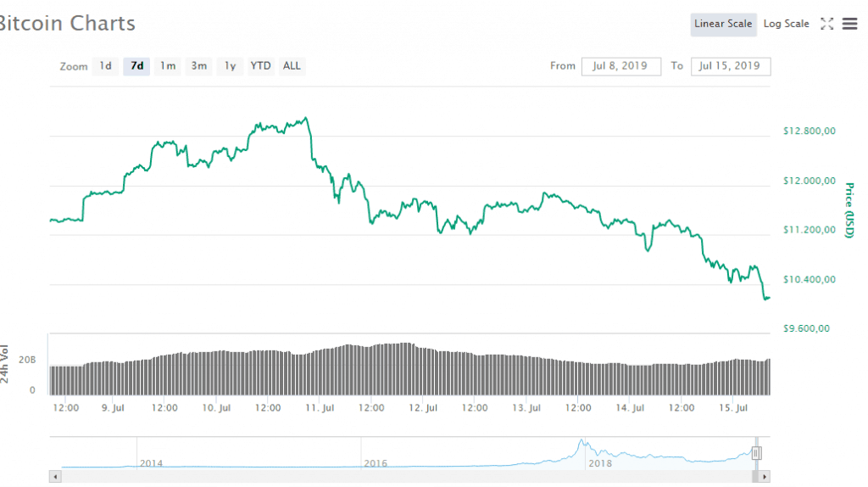Click the 13. Jul date label
Viewport: 868px width, 487px height.
click(526, 408)
